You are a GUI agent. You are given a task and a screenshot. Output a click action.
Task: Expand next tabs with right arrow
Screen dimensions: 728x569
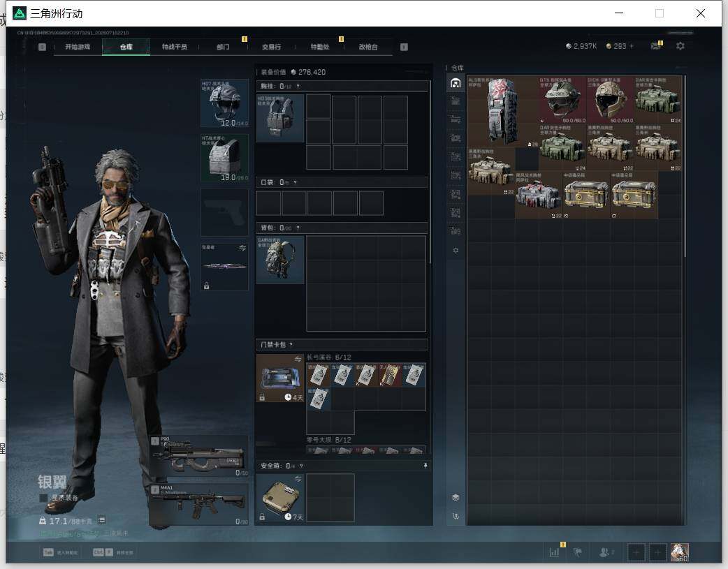[x=404, y=47]
